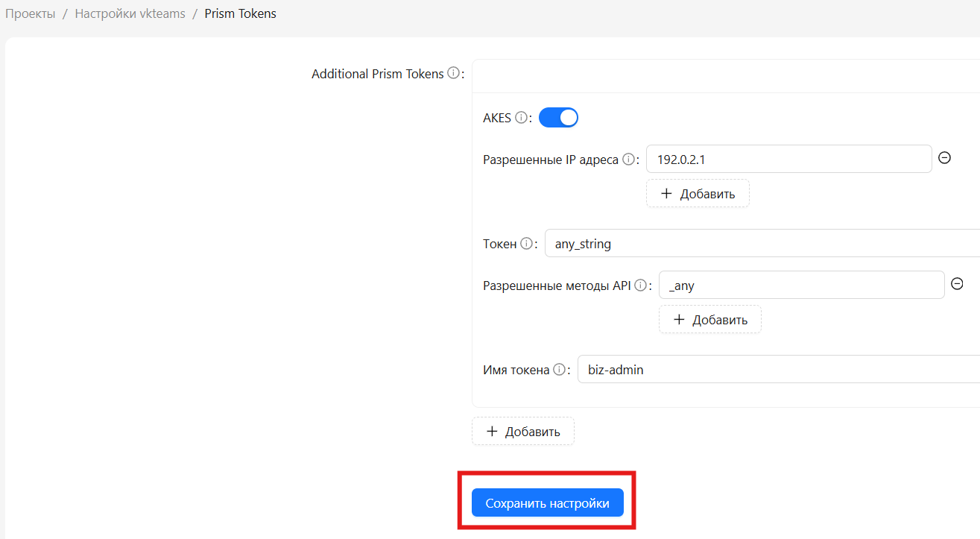Add a new Prism token block
This screenshot has width=980, height=539.
click(523, 432)
